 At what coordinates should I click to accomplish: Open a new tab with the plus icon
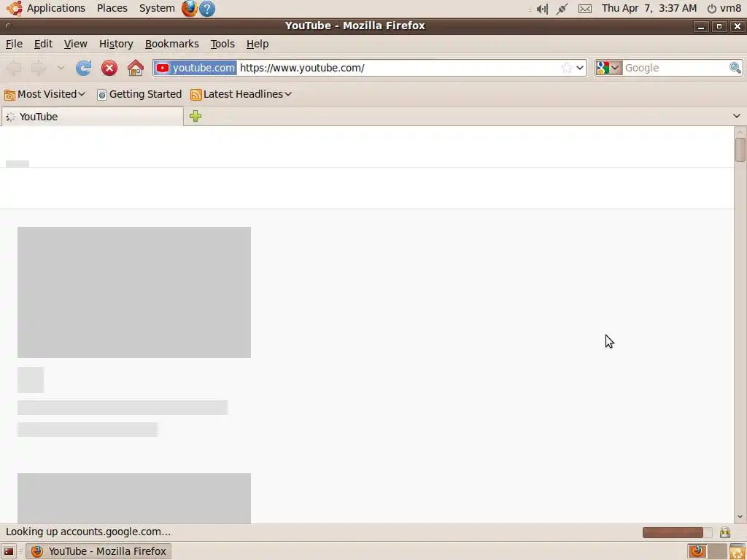196,116
